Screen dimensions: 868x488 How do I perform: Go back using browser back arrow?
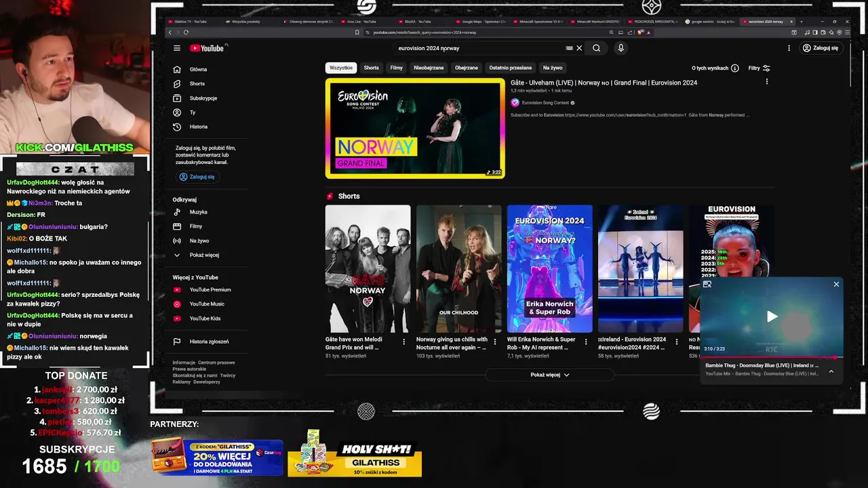point(170,33)
